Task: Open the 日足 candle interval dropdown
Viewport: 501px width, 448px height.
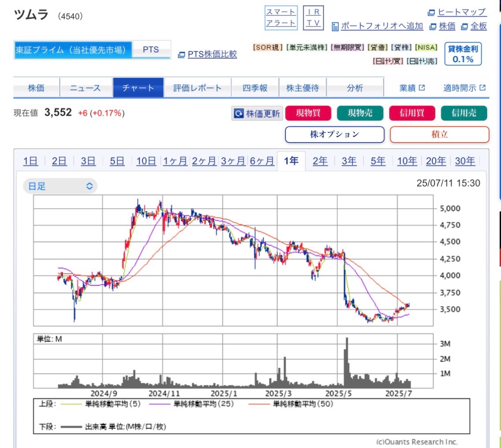Action: click(x=60, y=186)
